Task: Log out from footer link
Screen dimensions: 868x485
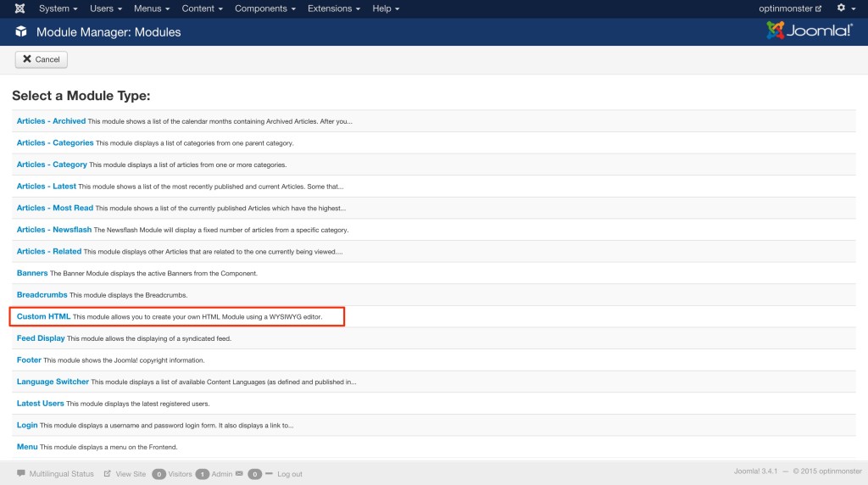Action: (x=290, y=474)
